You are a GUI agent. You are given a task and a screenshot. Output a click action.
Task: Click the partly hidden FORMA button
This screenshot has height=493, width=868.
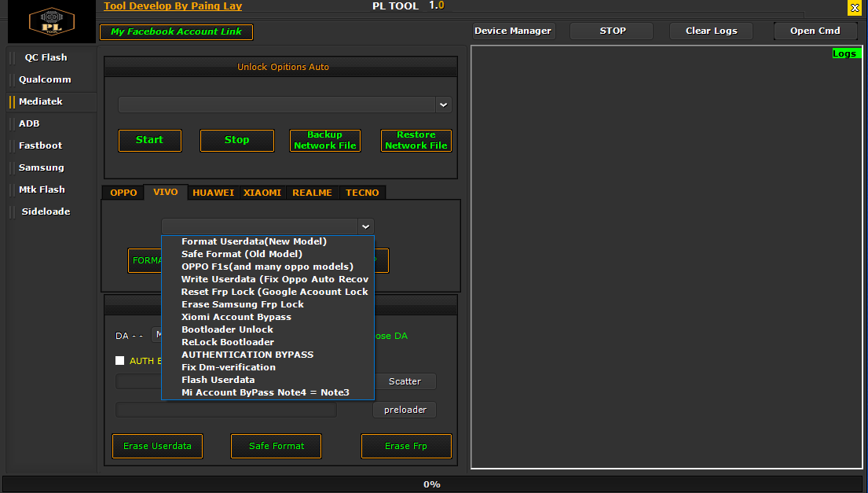(x=145, y=260)
